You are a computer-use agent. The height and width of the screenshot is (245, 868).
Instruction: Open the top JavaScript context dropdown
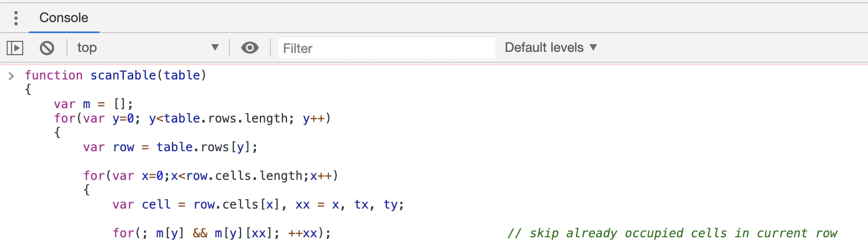[148, 48]
